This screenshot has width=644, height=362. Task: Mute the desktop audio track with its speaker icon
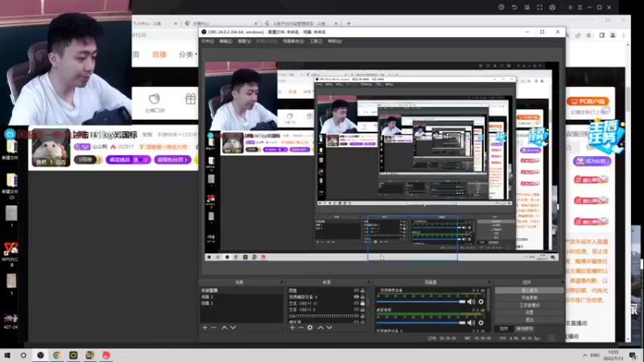pos(471,323)
